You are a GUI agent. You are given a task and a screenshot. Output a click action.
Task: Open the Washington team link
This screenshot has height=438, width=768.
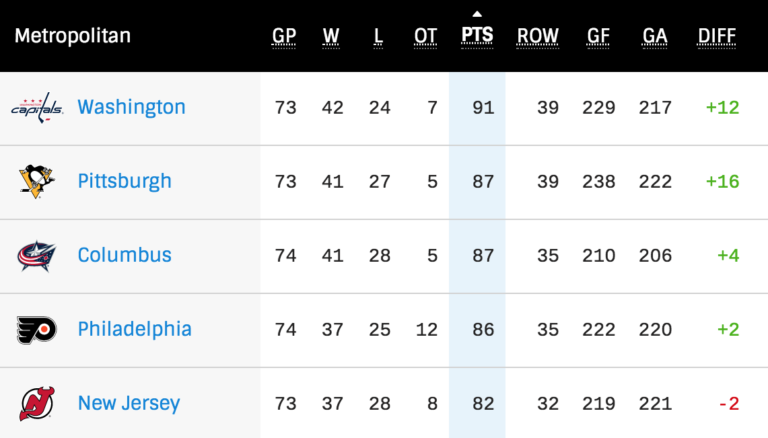[x=131, y=107]
